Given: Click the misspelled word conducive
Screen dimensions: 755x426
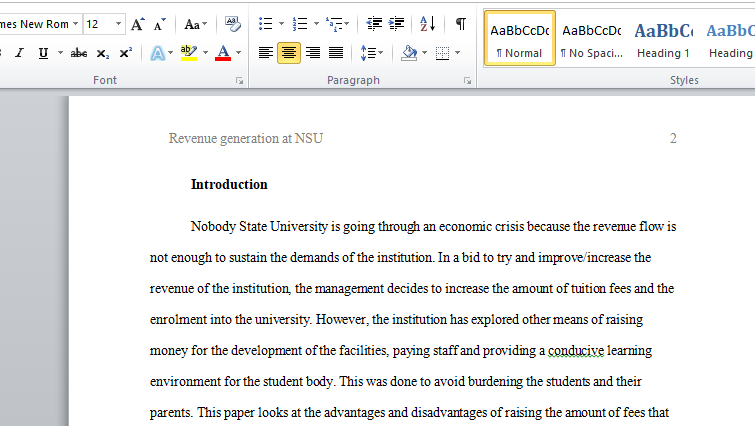Looking at the screenshot, I should (576, 350).
